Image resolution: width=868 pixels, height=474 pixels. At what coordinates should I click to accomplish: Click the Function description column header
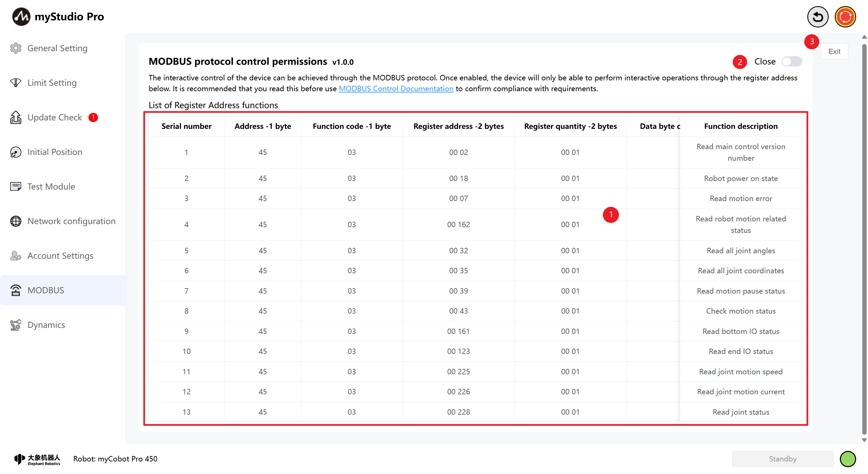pos(741,126)
